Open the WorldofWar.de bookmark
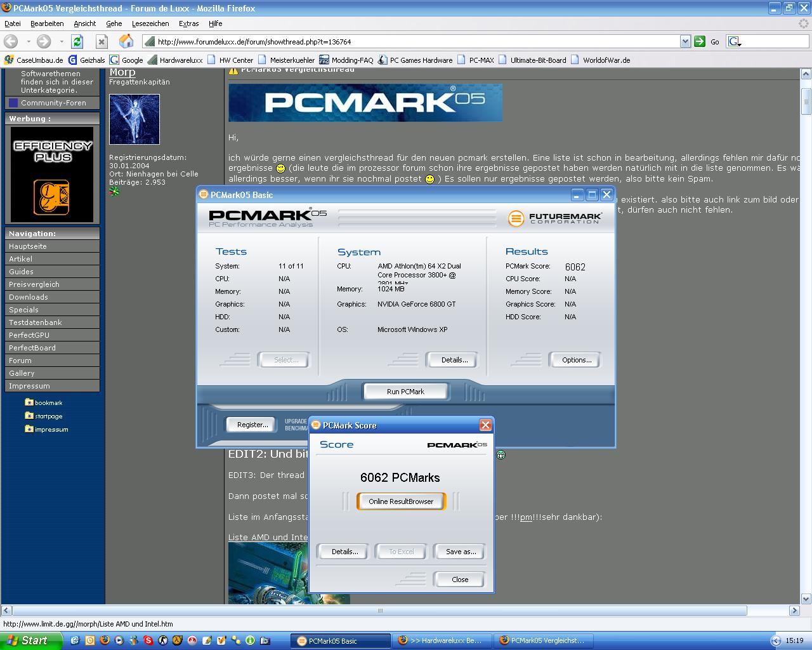Viewport: 812px width, 650px height. [x=601, y=60]
